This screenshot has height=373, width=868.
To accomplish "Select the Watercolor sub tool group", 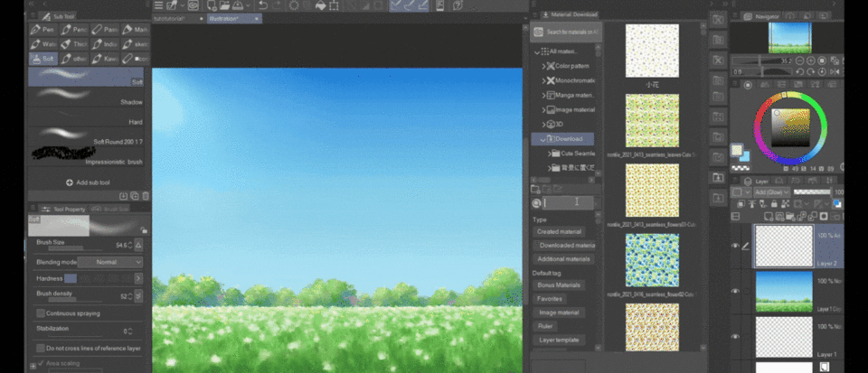I will [x=42, y=43].
